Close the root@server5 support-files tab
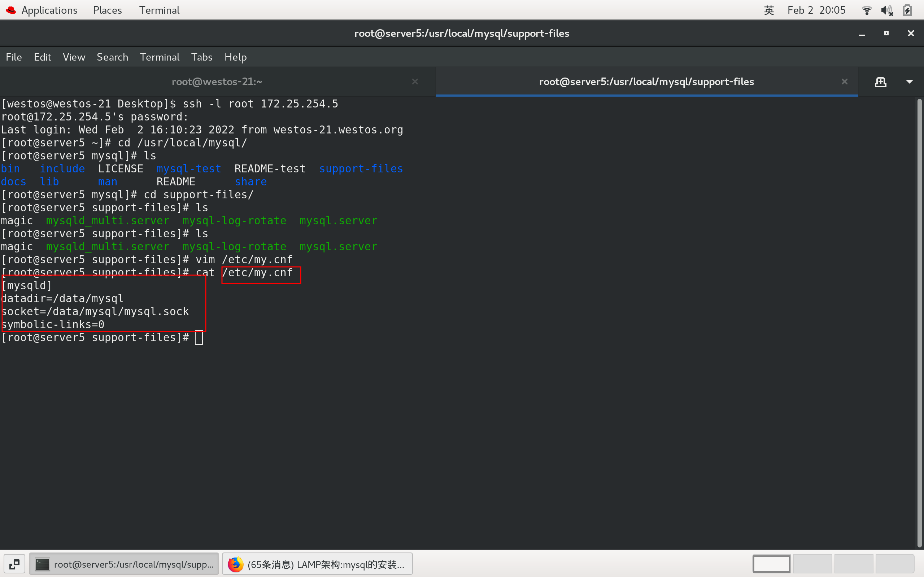924x577 pixels. coord(844,82)
